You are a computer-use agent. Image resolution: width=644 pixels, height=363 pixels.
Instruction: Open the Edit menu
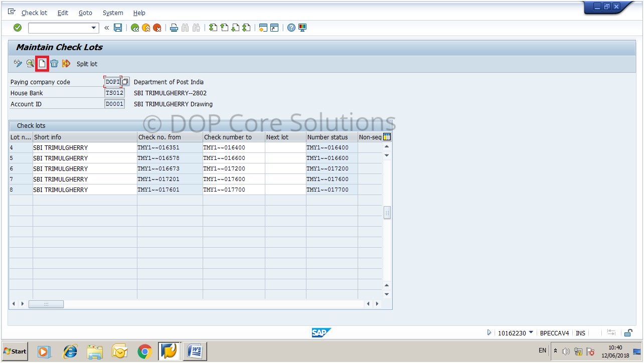point(63,13)
